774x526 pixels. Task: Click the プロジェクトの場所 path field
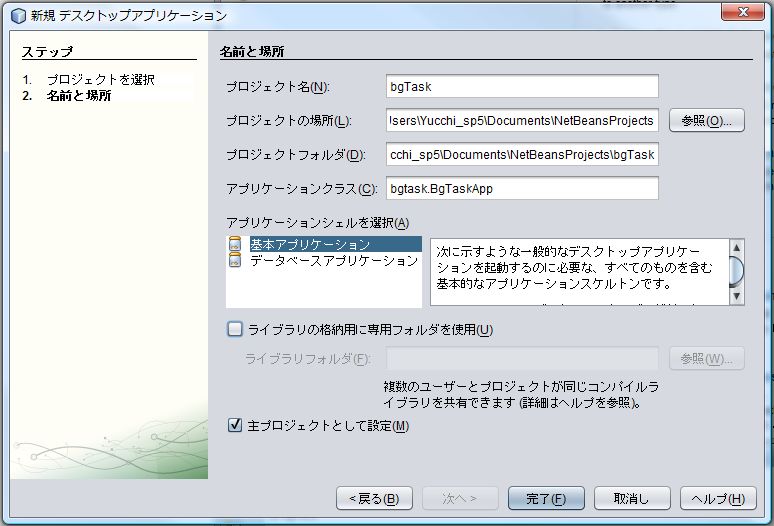click(522, 121)
